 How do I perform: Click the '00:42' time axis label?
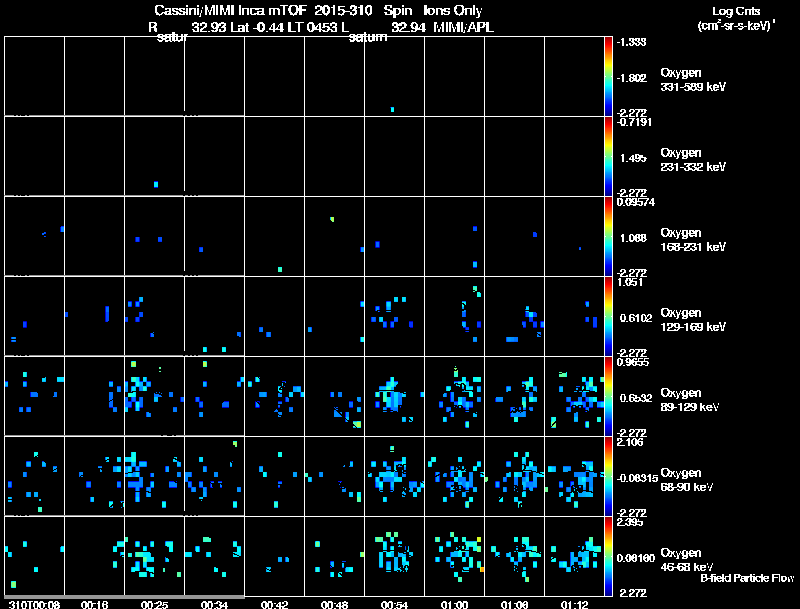274,604
